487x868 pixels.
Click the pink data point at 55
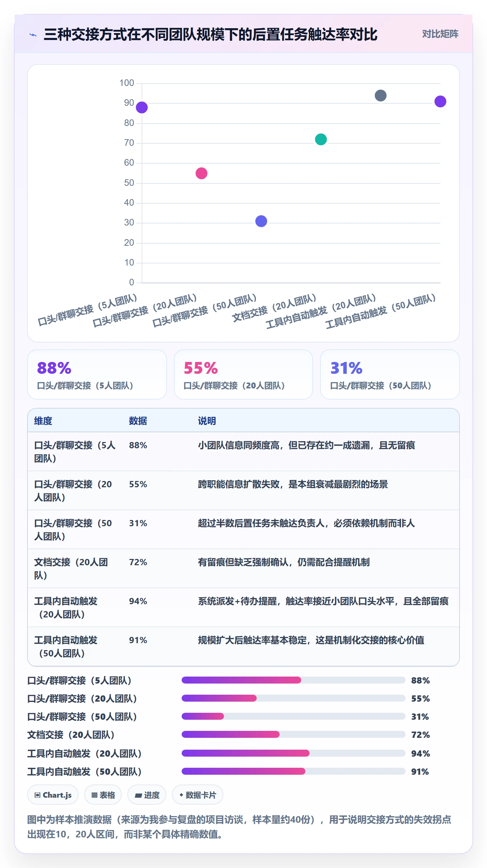(201, 173)
